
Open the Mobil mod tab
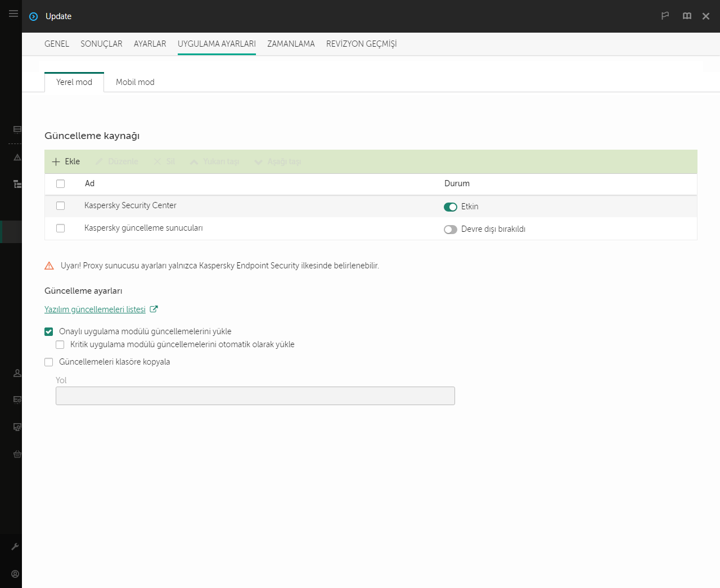coord(135,82)
